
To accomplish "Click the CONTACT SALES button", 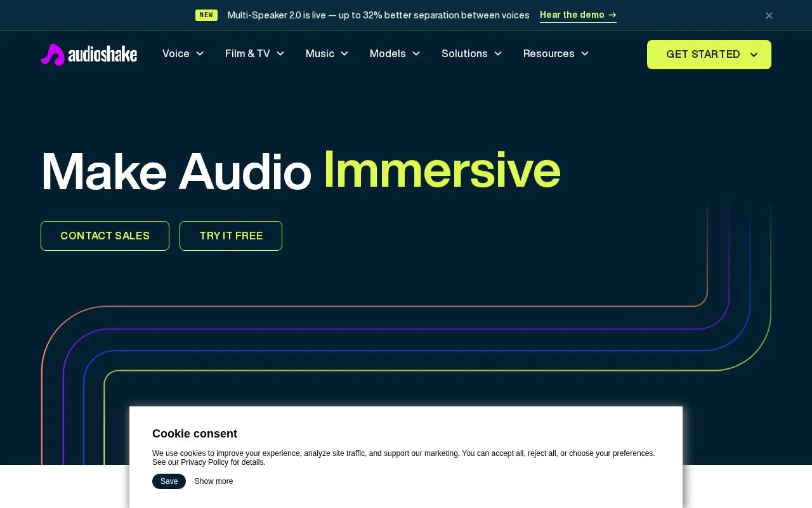I will pos(105,236).
